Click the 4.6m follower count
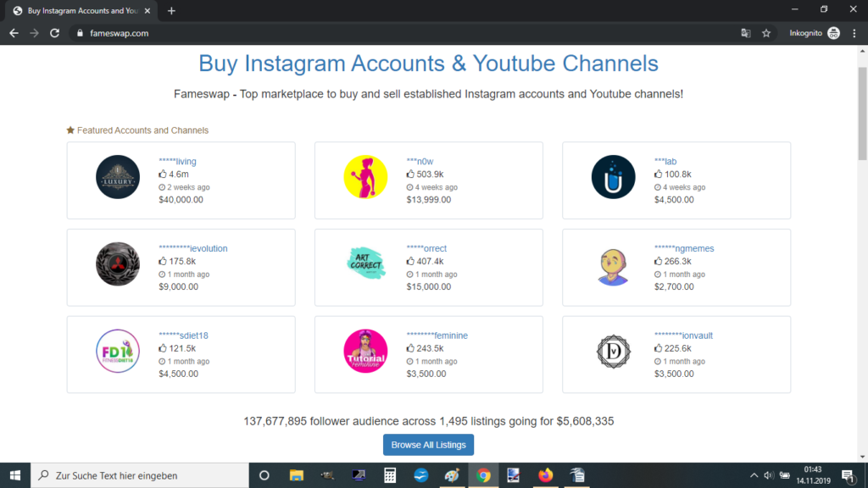 click(178, 175)
